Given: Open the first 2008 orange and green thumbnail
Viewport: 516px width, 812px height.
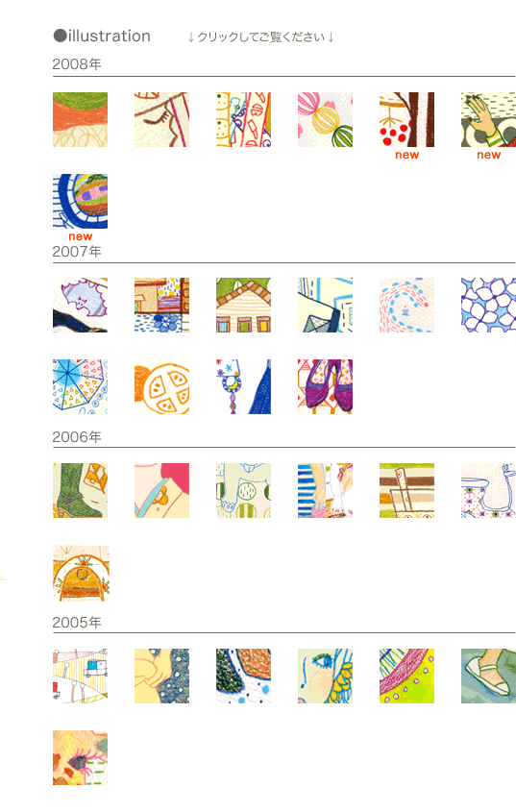Looking at the screenshot, I should click(81, 119).
